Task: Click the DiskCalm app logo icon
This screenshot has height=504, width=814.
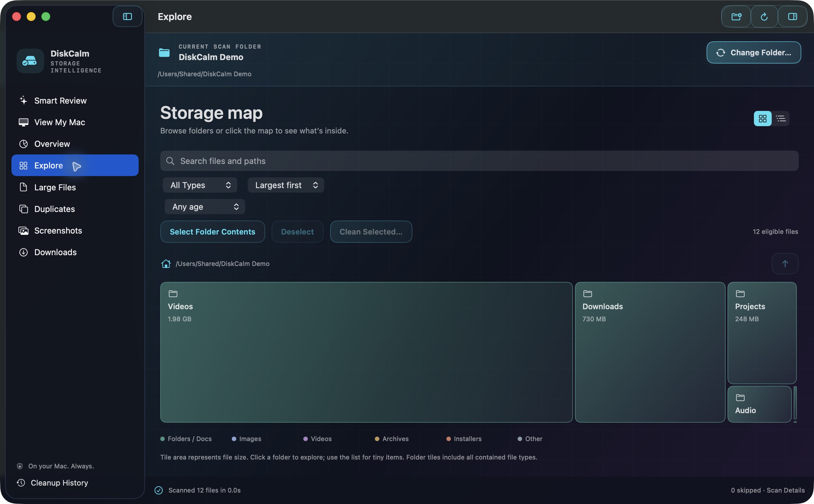Action: (x=30, y=61)
